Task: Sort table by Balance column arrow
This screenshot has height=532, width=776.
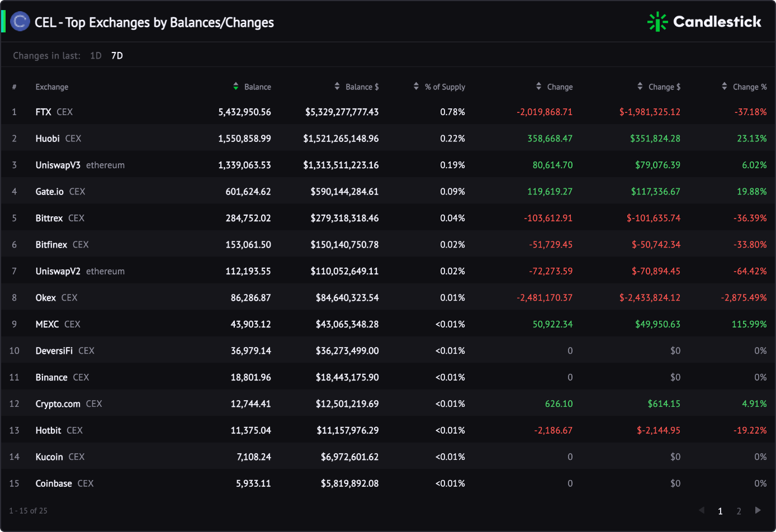Action: pos(236,87)
